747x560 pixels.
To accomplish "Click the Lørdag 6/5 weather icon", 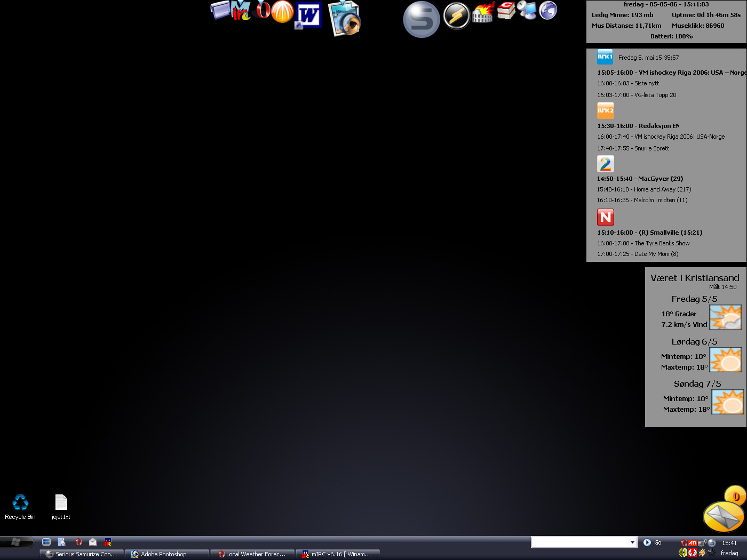I will coord(725,359).
